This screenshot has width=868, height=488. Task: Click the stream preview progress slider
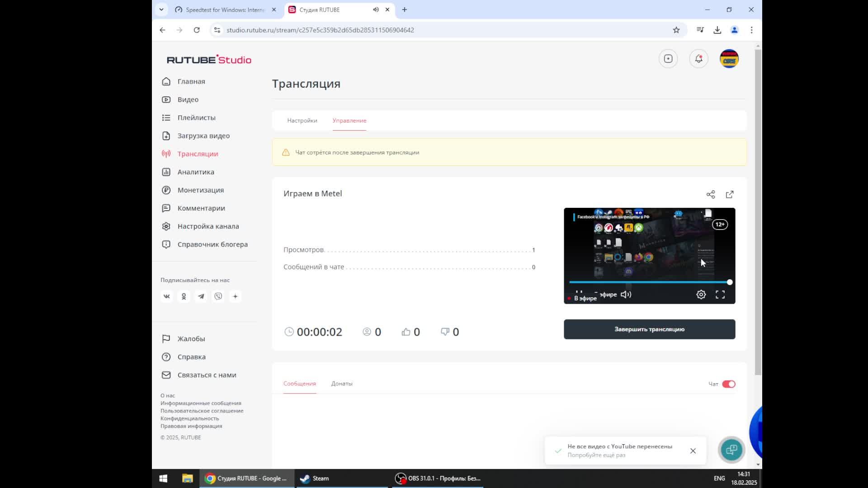pos(649,282)
